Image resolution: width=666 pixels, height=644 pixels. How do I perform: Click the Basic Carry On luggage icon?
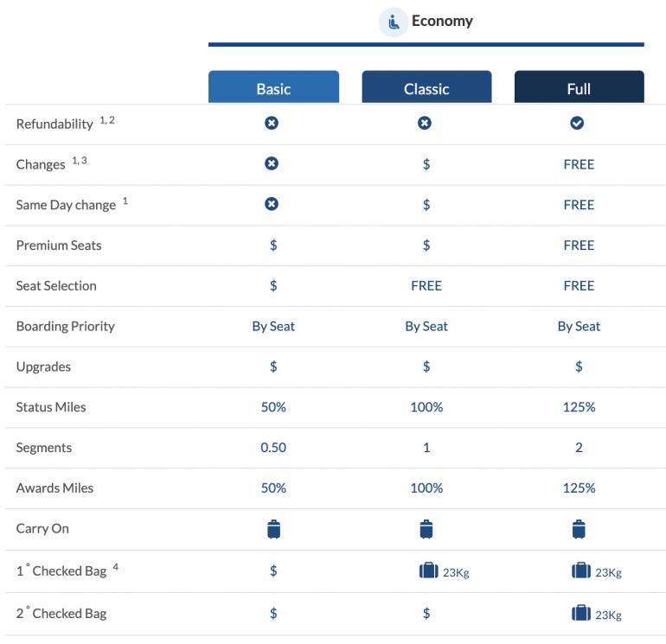pyautogui.click(x=273, y=529)
